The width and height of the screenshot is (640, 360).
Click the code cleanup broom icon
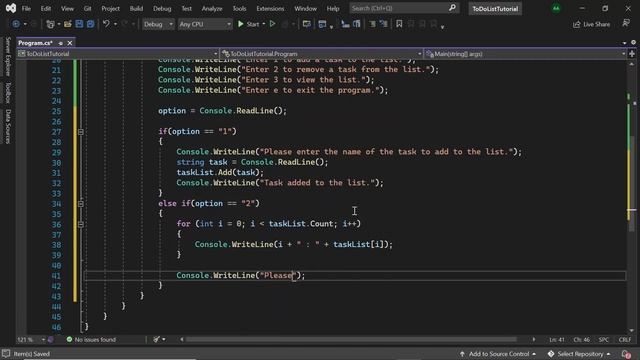click(156, 339)
